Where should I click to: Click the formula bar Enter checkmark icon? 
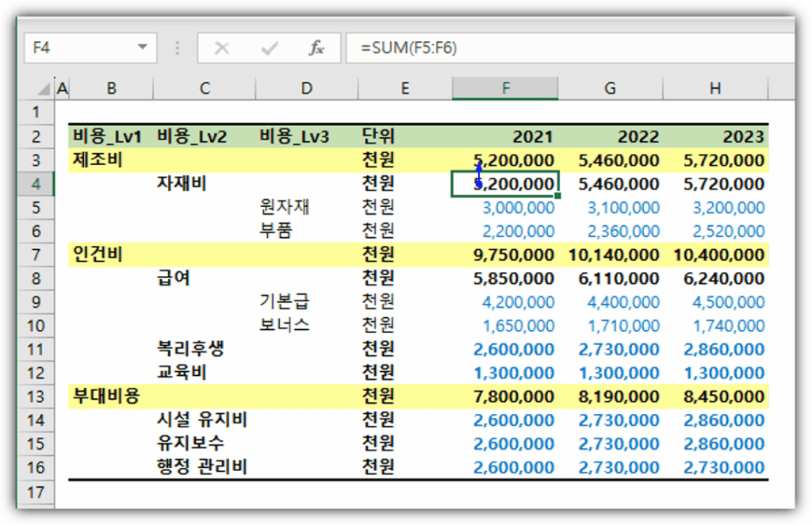point(270,48)
